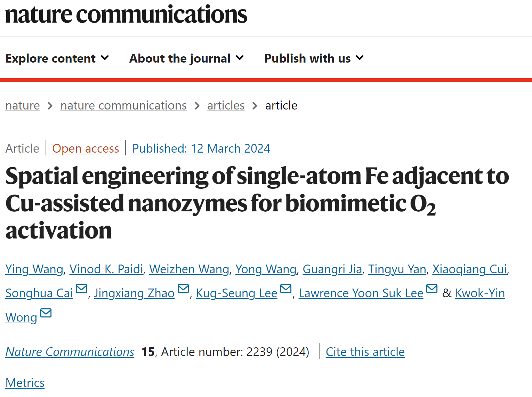Open the Metrics link

pos(25,383)
